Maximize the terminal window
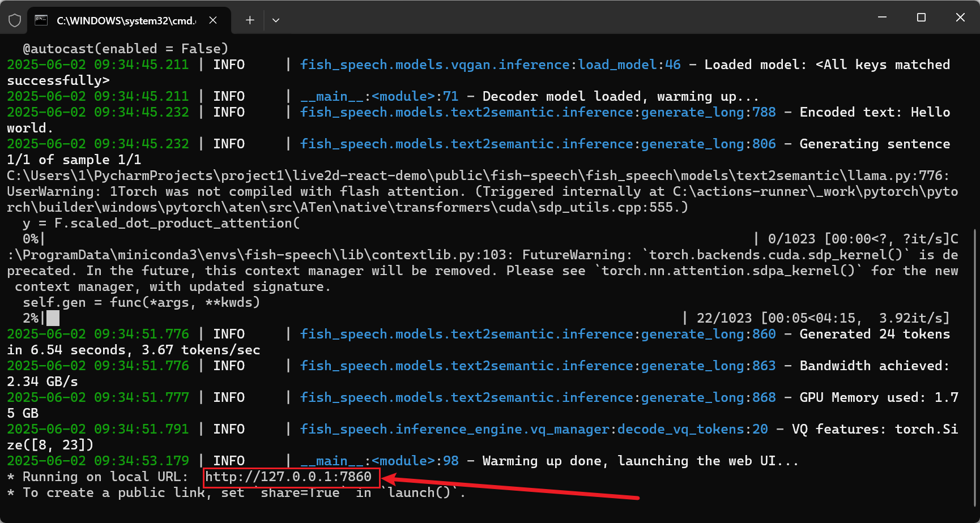The width and height of the screenshot is (980, 523). click(921, 17)
